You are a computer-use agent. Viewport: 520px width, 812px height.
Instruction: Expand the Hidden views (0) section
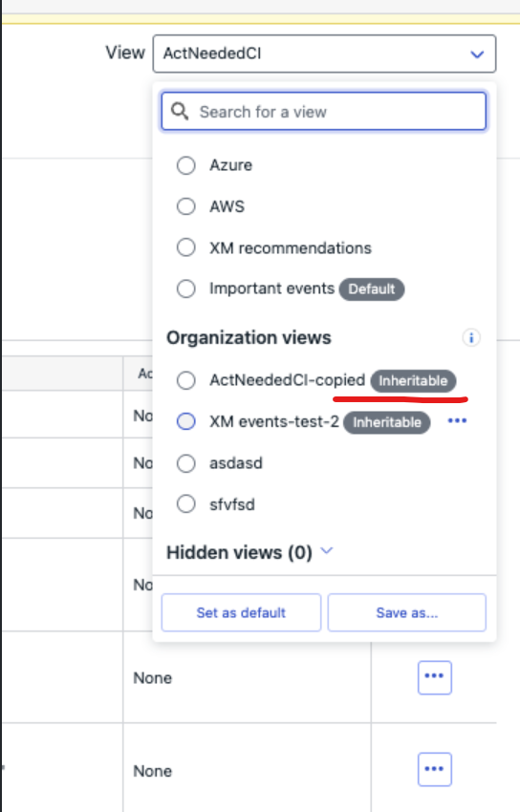(327, 551)
